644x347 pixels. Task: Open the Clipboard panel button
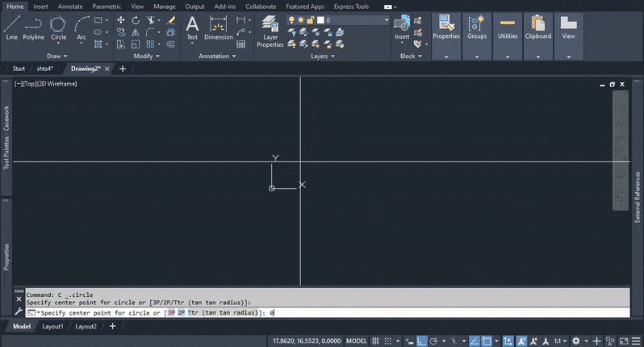click(x=538, y=36)
